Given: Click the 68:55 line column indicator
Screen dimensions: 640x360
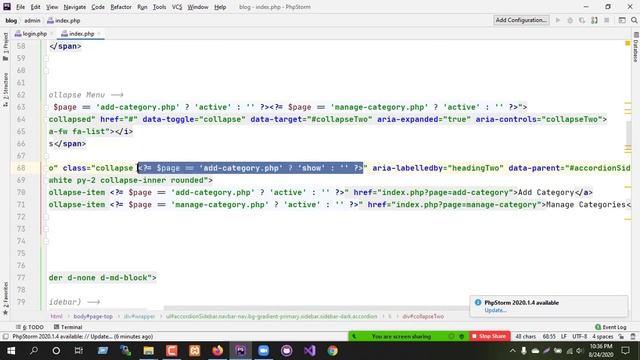Looking at the screenshot, I should [x=549, y=337].
